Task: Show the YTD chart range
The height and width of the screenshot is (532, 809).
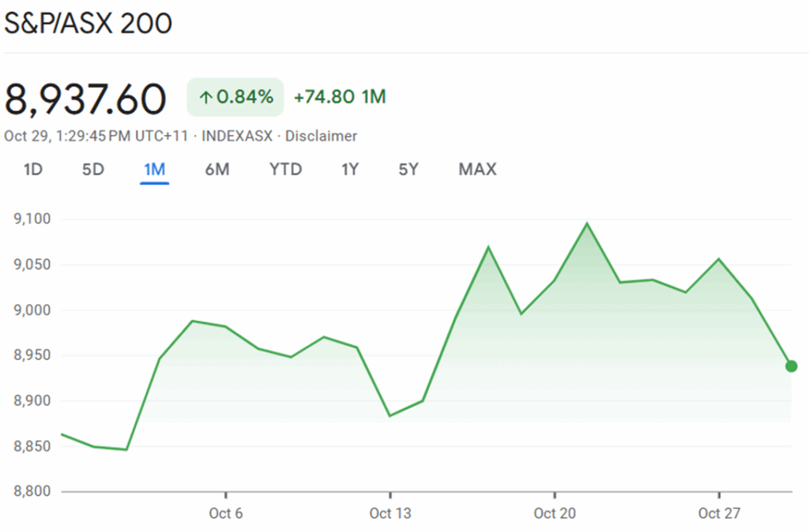Action: coord(285,169)
